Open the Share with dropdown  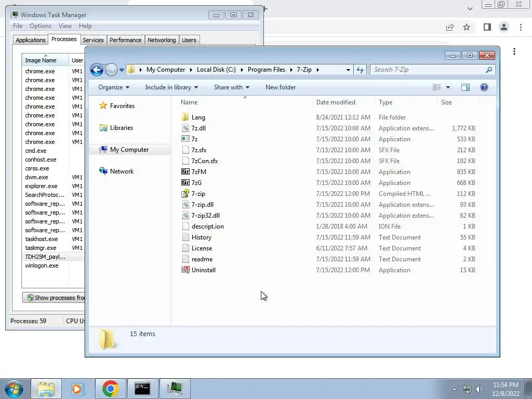pyautogui.click(x=231, y=87)
